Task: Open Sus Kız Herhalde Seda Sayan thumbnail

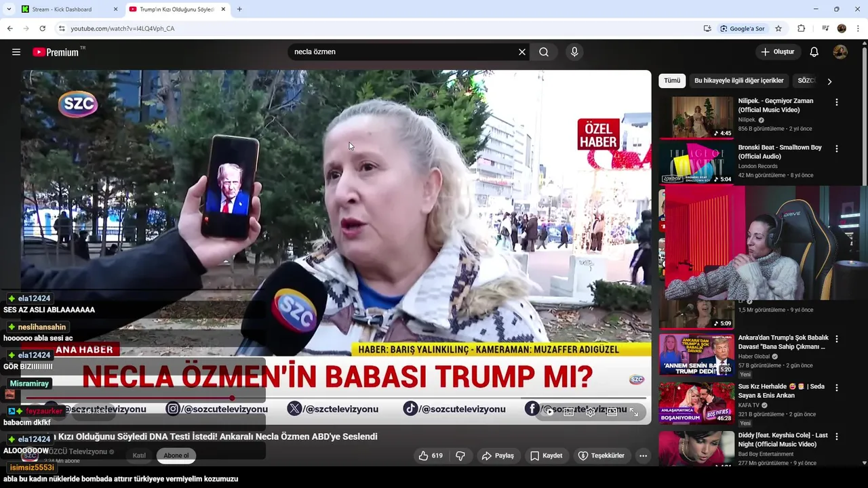Action: click(x=696, y=403)
